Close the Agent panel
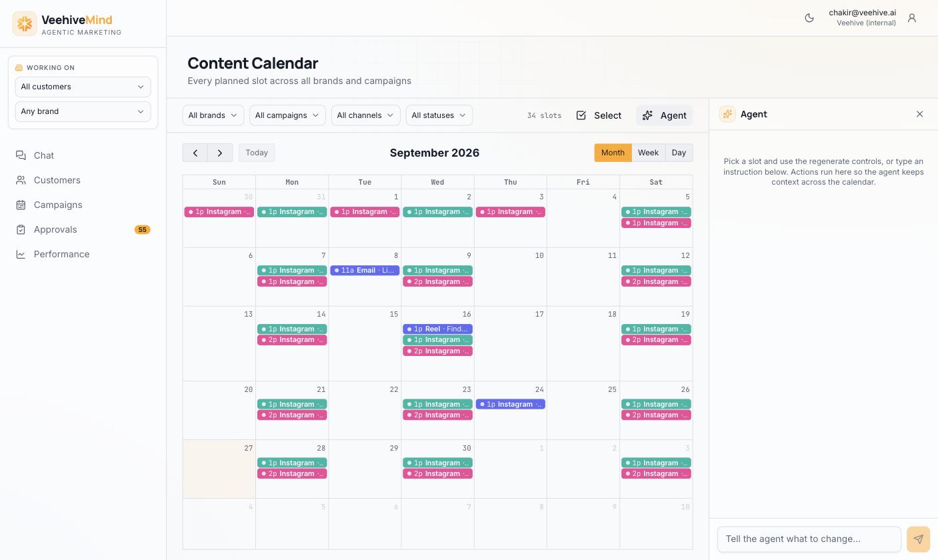Screen dimensions: 938x560 (x=919, y=114)
